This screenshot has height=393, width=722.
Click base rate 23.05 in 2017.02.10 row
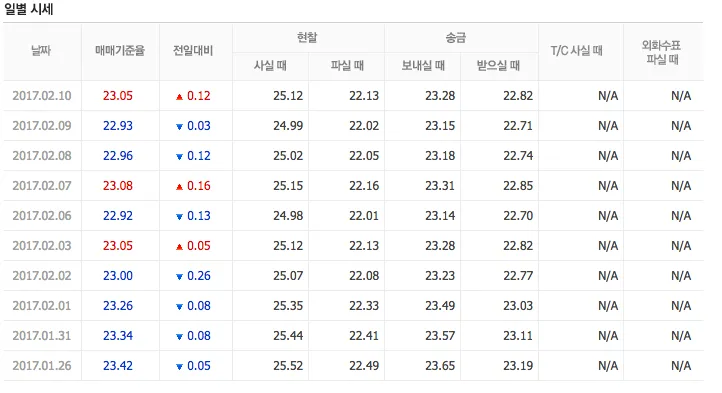click(x=118, y=95)
